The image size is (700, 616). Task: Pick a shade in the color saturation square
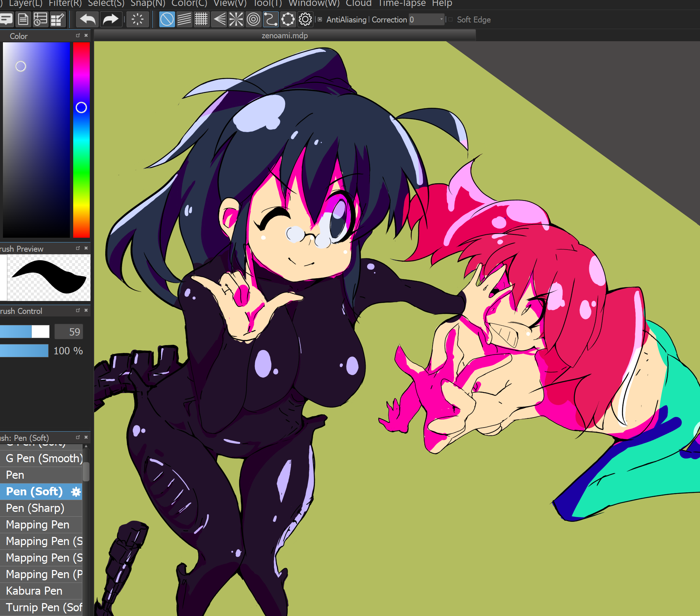36,140
